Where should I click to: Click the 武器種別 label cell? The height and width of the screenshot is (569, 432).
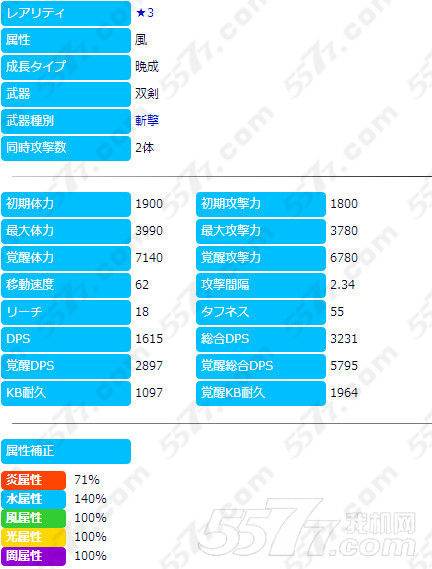click(x=66, y=121)
